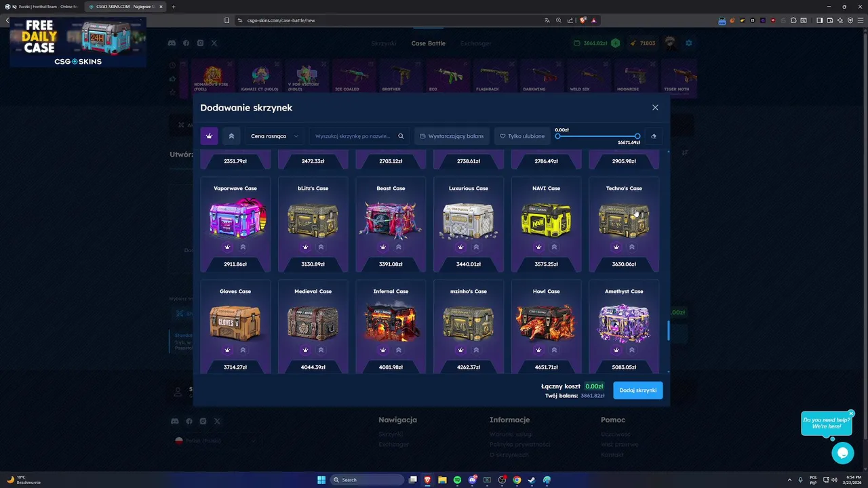The height and width of the screenshot is (488, 868).
Task: Switch to the FootballTeam browser tab
Action: click(x=41, y=7)
